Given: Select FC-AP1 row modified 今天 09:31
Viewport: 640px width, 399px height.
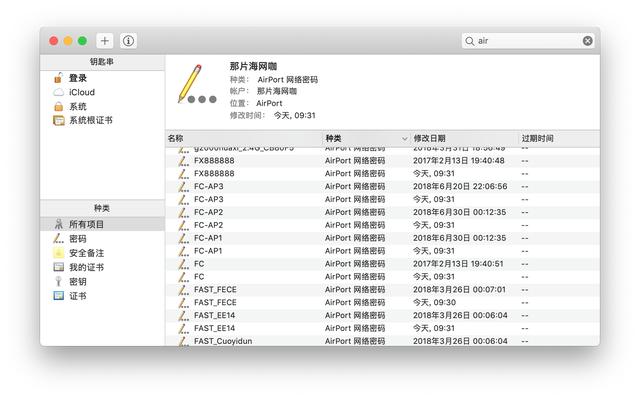Looking at the screenshot, I should coord(382,251).
